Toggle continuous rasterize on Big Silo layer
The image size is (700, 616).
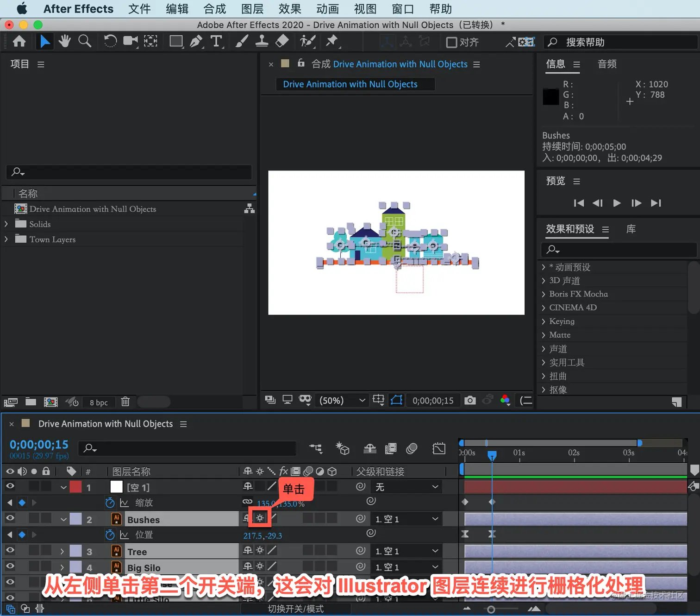(260, 566)
